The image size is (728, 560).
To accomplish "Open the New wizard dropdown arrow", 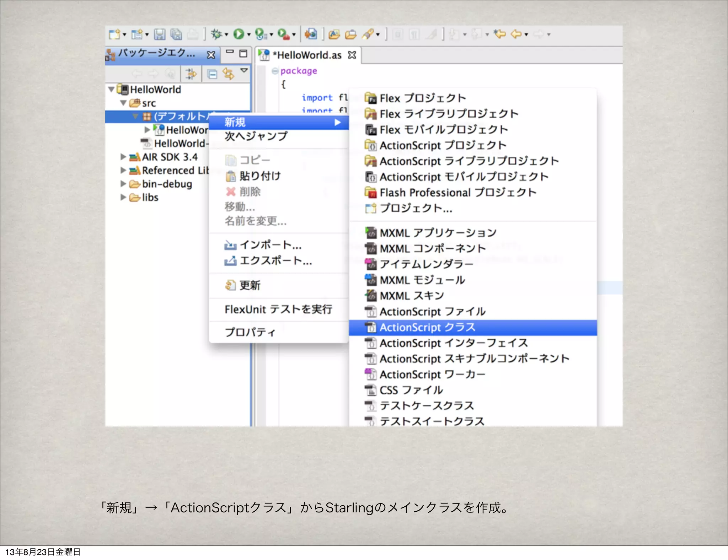I will tap(124, 35).
